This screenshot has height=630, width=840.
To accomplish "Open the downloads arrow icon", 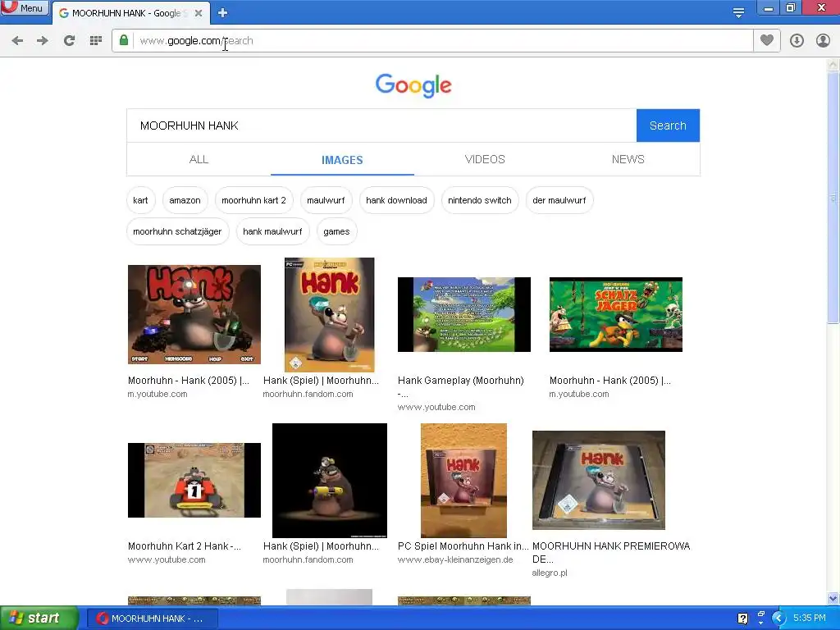I will [x=797, y=41].
